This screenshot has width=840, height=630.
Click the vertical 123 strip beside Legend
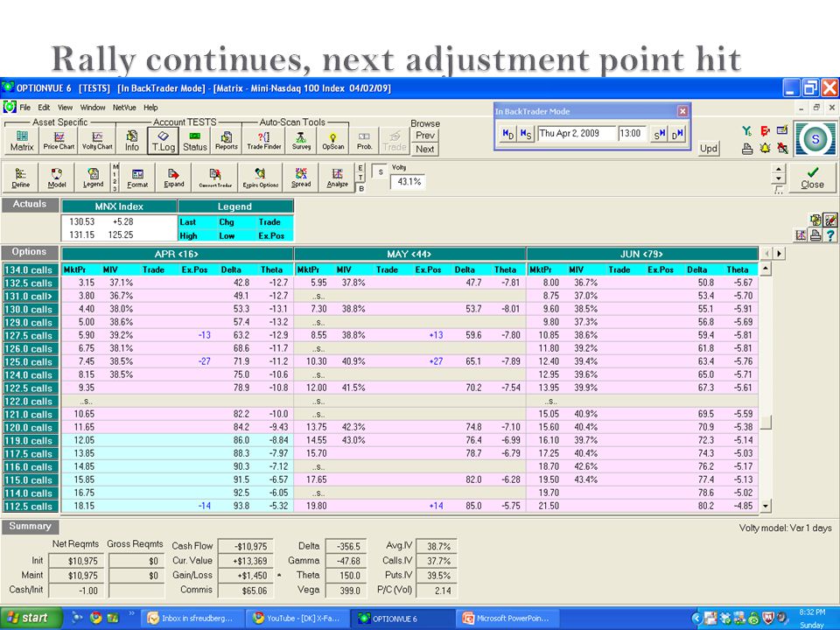click(x=115, y=178)
